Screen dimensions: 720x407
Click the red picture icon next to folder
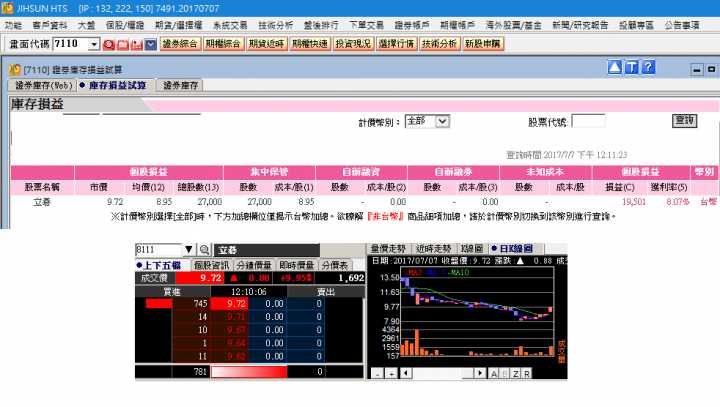[136, 45]
